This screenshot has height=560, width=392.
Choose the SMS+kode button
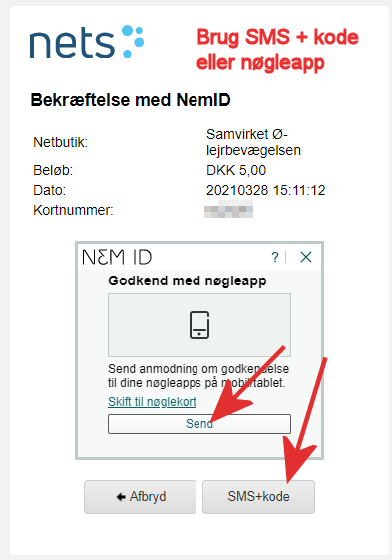pos(258,497)
